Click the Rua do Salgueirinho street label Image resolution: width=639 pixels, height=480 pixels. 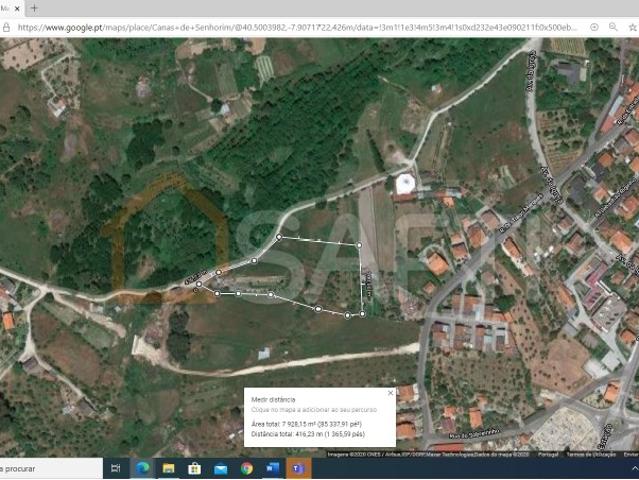475,432
